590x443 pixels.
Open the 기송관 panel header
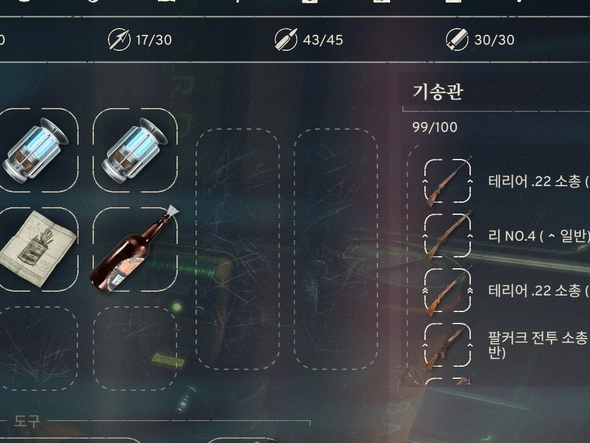tap(437, 92)
